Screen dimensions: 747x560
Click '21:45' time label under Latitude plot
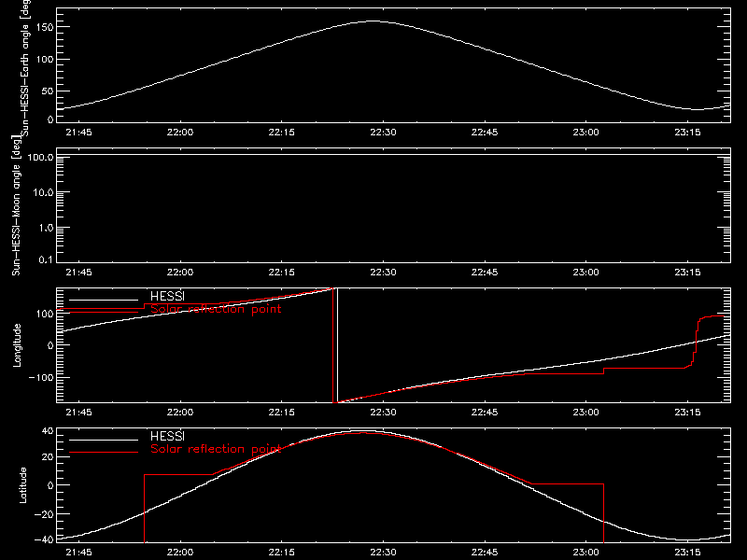pyautogui.click(x=78, y=553)
